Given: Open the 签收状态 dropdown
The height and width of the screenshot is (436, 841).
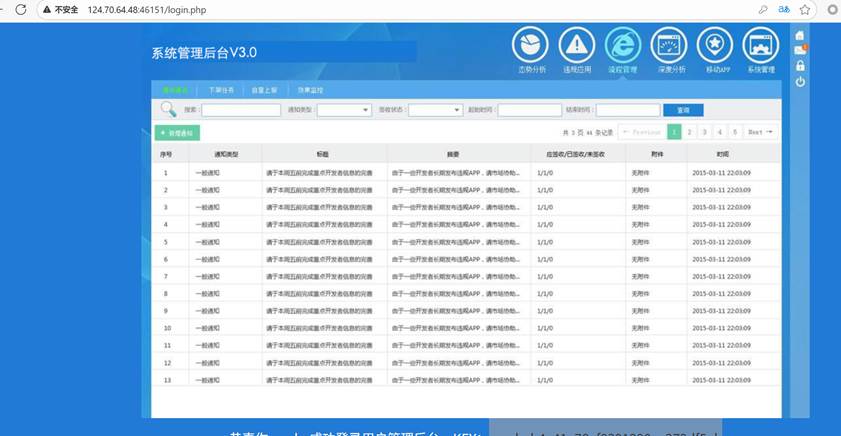Looking at the screenshot, I should pyautogui.click(x=436, y=110).
